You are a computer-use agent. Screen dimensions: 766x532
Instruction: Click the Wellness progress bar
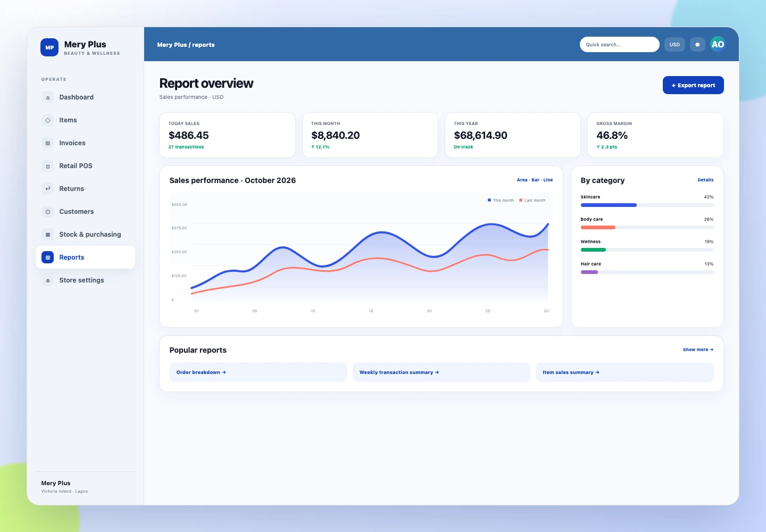[647, 250]
